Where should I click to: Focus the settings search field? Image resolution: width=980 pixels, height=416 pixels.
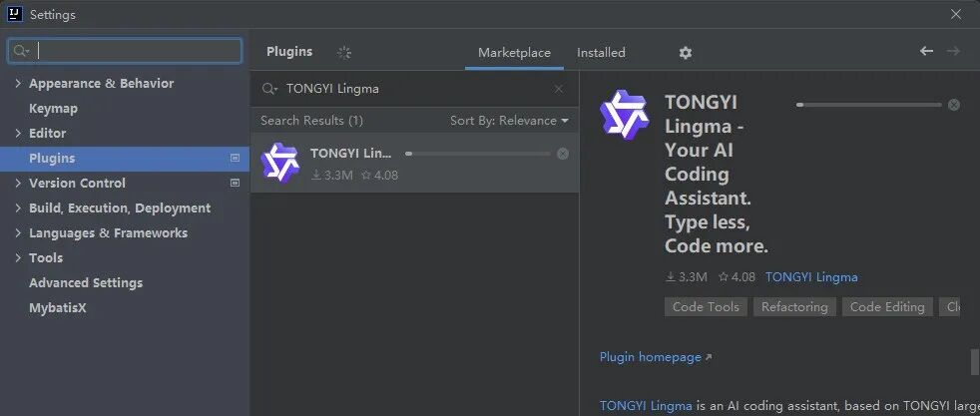click(x=125, y=51)
